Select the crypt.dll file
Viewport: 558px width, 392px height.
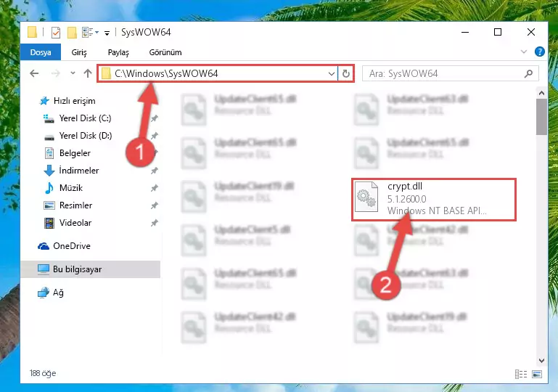pos(433,200)
